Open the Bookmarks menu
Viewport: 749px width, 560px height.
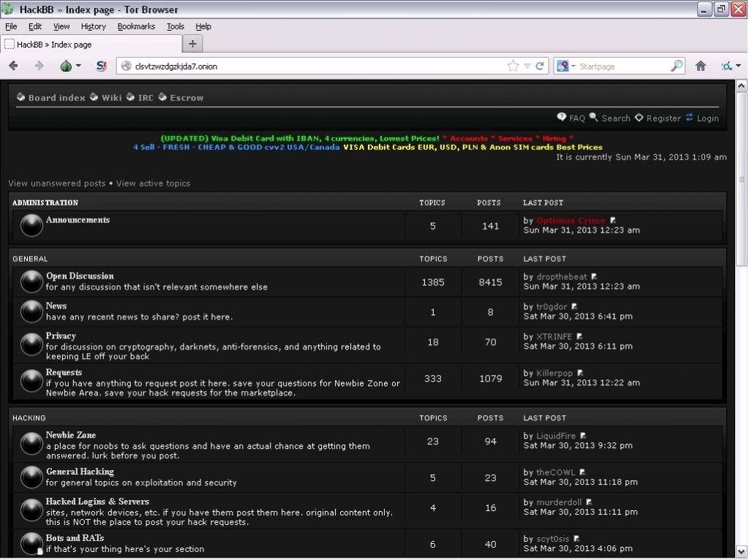(x=136, y=26)
